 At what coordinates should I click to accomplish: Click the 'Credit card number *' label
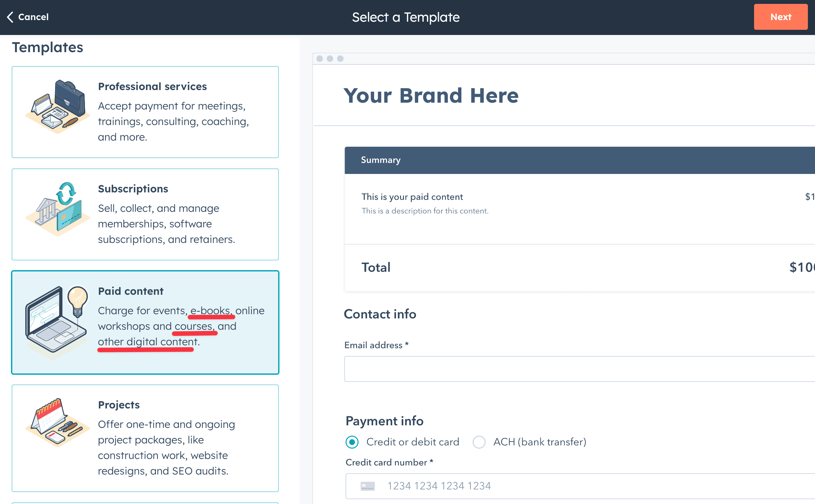[389, 462]
